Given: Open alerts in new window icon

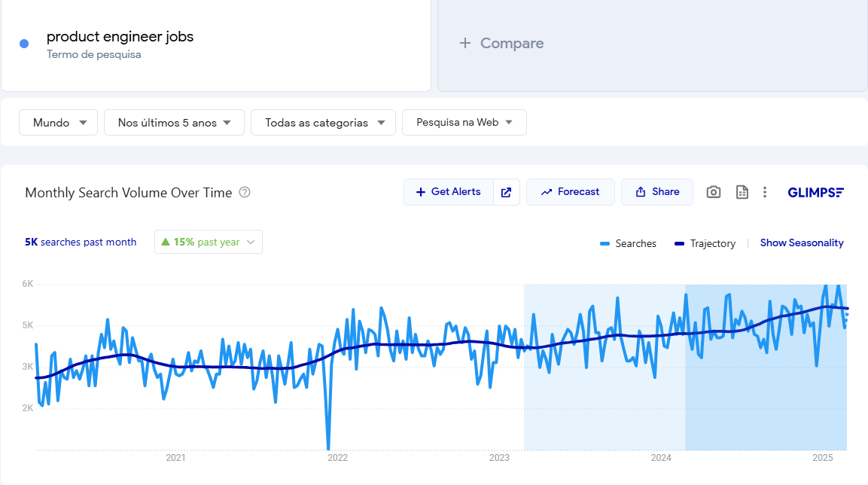Looking at the screenshot, I should tap(506, 192).
